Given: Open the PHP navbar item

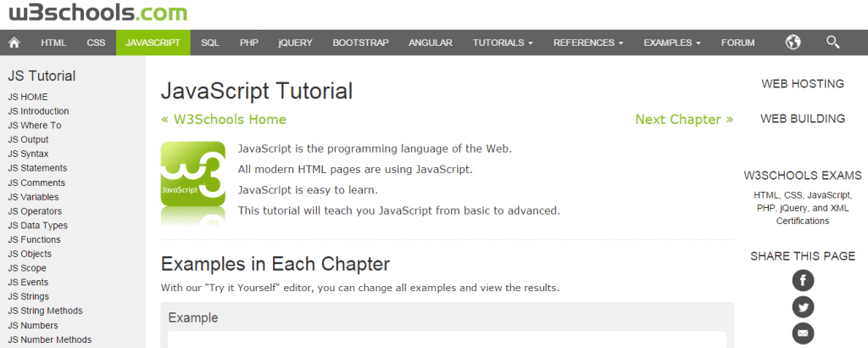Looking at the screenshot, I should (249, 42).
